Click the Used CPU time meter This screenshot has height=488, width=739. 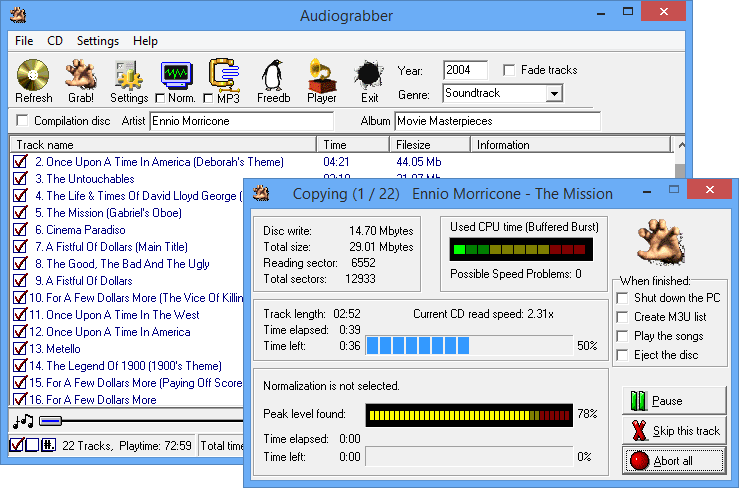tap(521, 249)
